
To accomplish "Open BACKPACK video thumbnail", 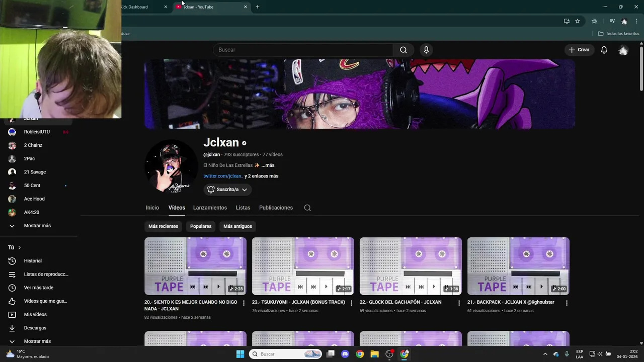I will (518, 266).
